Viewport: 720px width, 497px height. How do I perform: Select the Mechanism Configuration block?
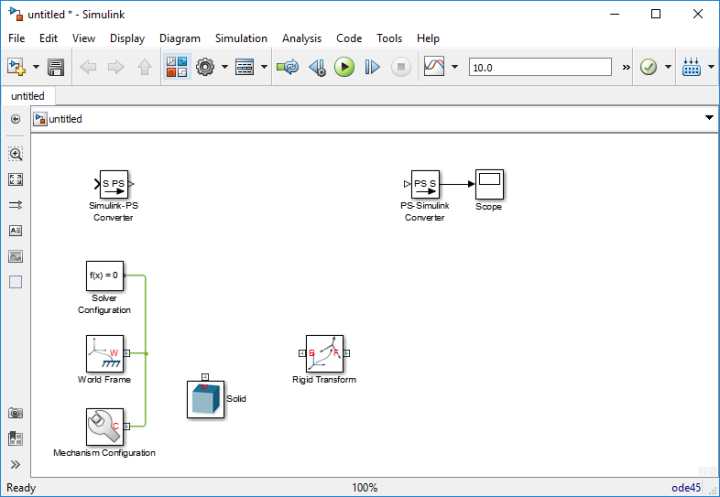105,427
